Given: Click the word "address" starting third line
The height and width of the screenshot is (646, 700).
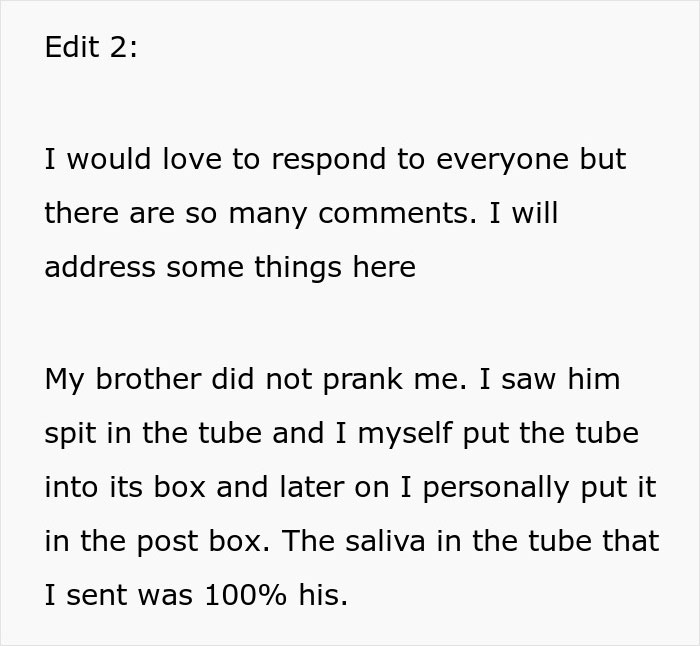Looking at the screenshot, I should coord(100,268).
